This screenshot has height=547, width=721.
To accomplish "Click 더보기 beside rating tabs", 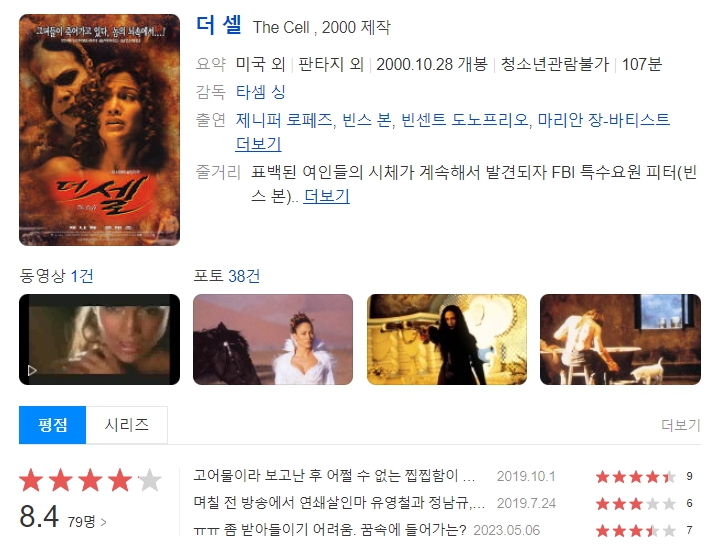I will (x=681, y=425).
